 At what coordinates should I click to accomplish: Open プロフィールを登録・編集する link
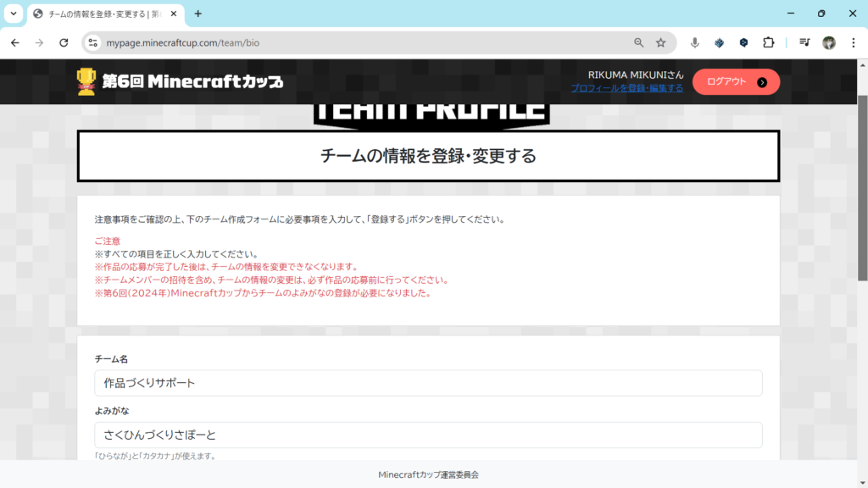tap(626, 88)
